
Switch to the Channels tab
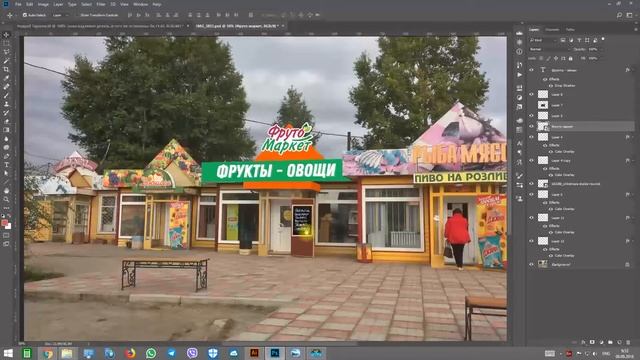tap(552, 29)
